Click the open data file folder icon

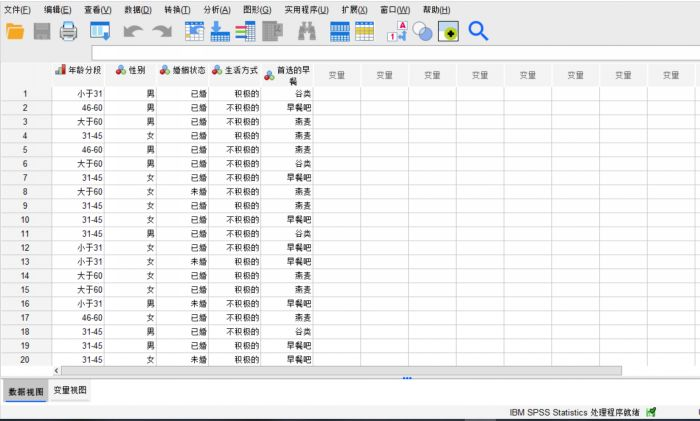pos(15,32)
